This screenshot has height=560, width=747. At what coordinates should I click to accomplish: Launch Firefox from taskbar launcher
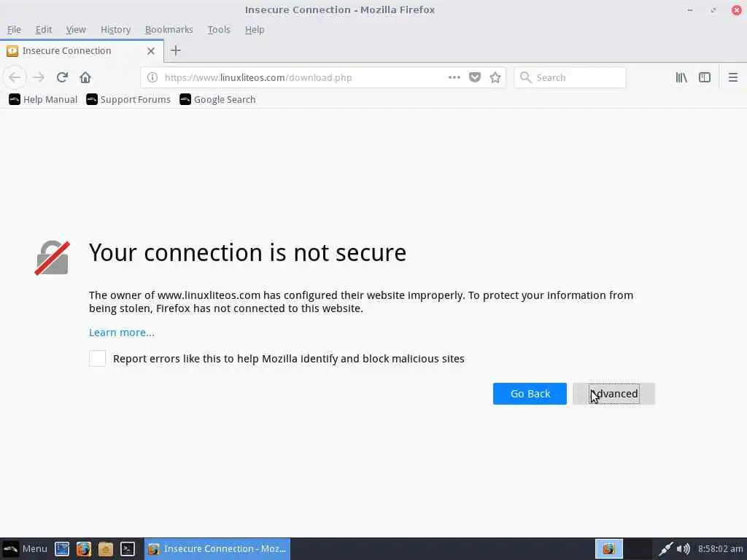83,548
